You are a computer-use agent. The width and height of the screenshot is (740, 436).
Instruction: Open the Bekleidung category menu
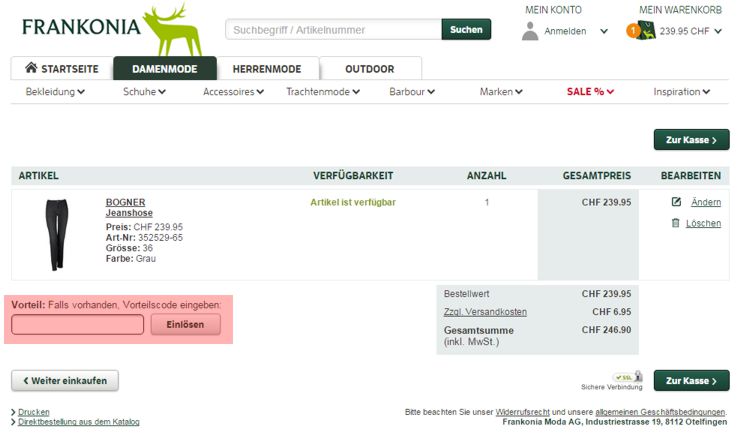pos(55,92)
